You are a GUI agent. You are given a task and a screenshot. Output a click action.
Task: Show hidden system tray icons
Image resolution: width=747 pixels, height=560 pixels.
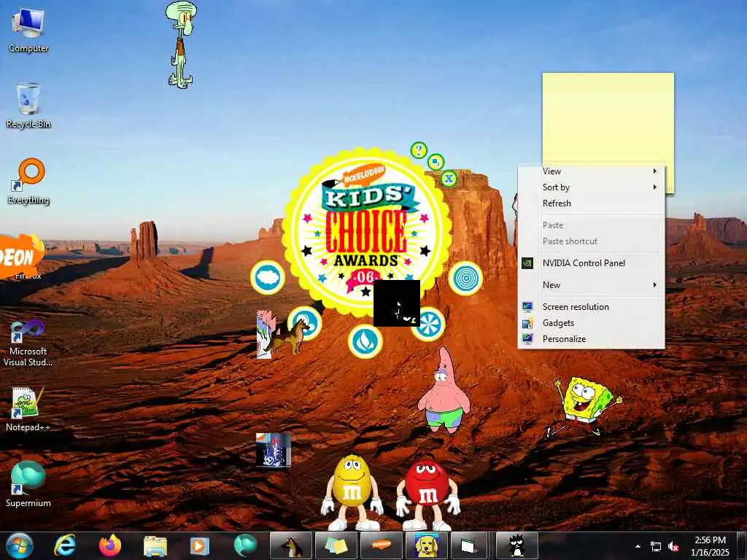pyautogui.click(x=638, y=546)
